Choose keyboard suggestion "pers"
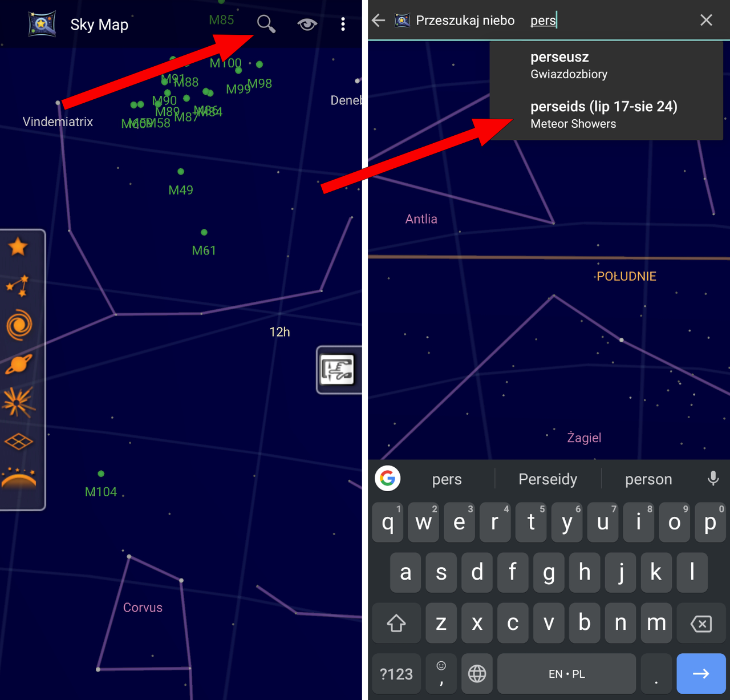730x700 pixels. click(x=447, y=479)
